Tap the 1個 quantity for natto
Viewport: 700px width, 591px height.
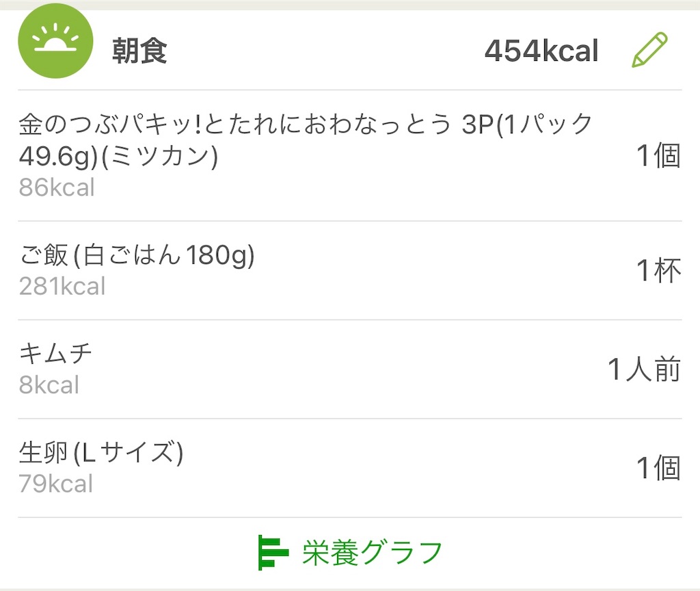pos(659,155)
